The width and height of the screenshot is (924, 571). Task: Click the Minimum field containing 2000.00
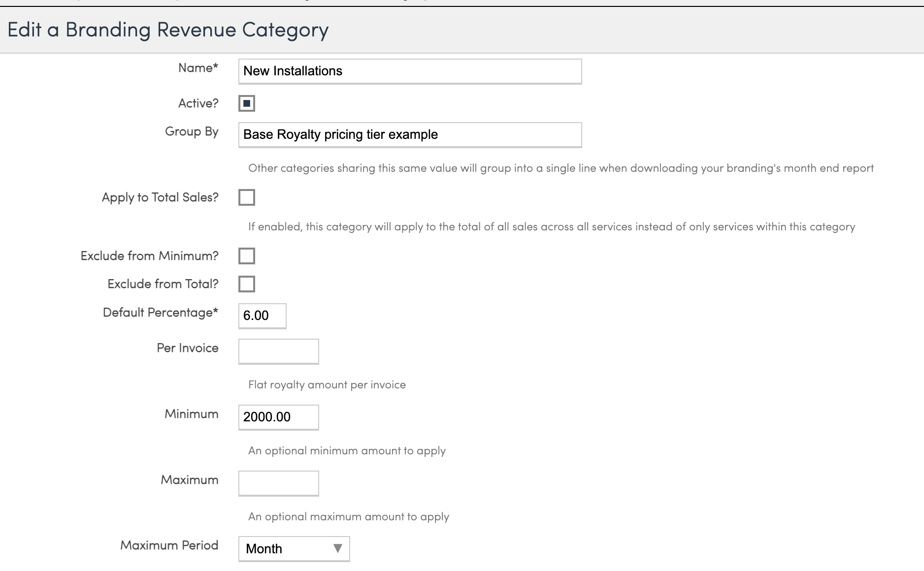[278, 417]
